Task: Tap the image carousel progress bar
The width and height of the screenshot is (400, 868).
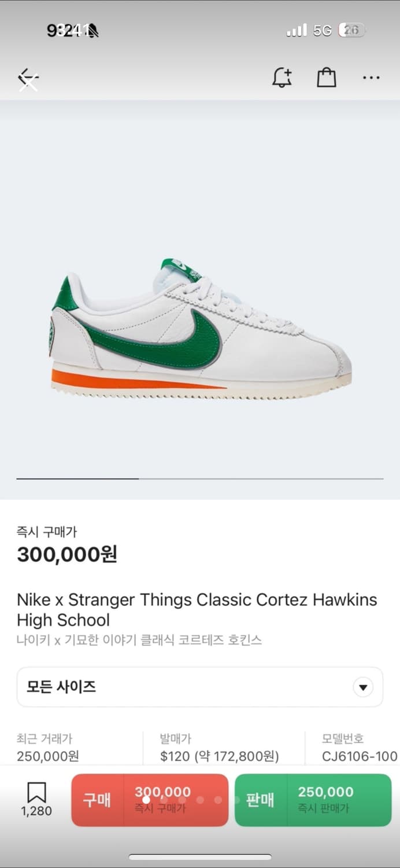Action: [x=199, y=479]
